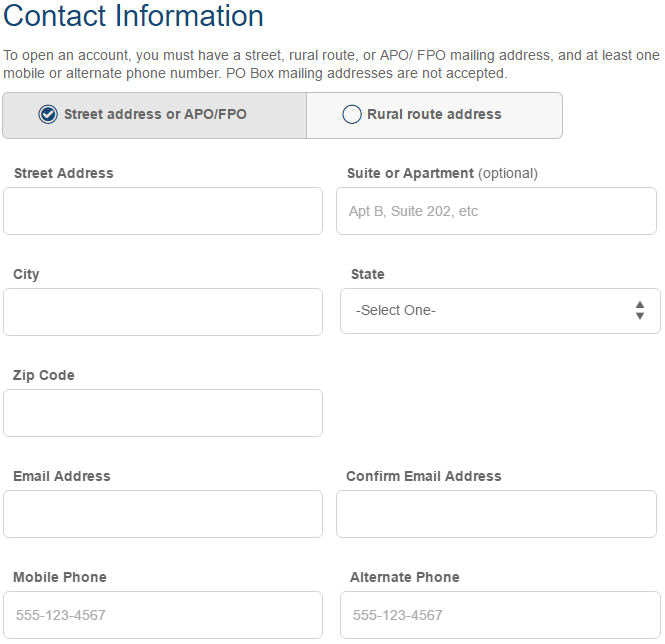This screenshot has height=644, width=665.
Task: Click the City input field
Action: [163, 312]
